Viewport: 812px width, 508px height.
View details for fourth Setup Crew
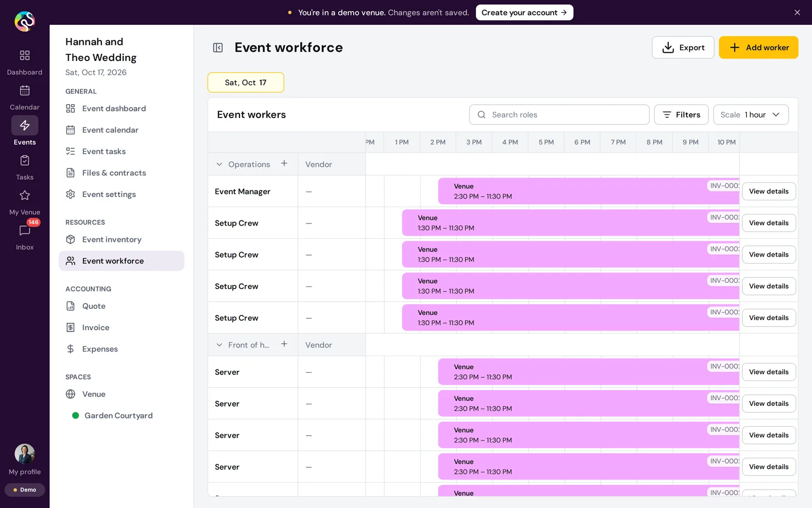(769, 317)
